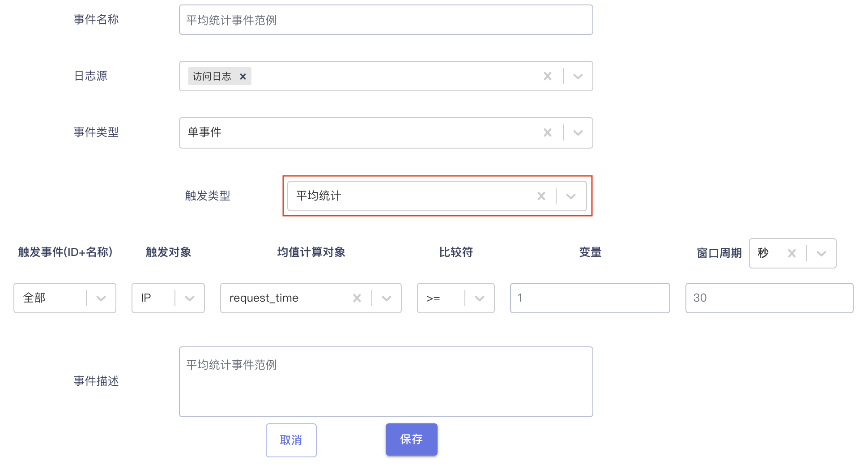Click the 触发事件(ID+名称) column label
Image resolution: width=868 pixels, height=469 pixels.
(x=65, y=252)
